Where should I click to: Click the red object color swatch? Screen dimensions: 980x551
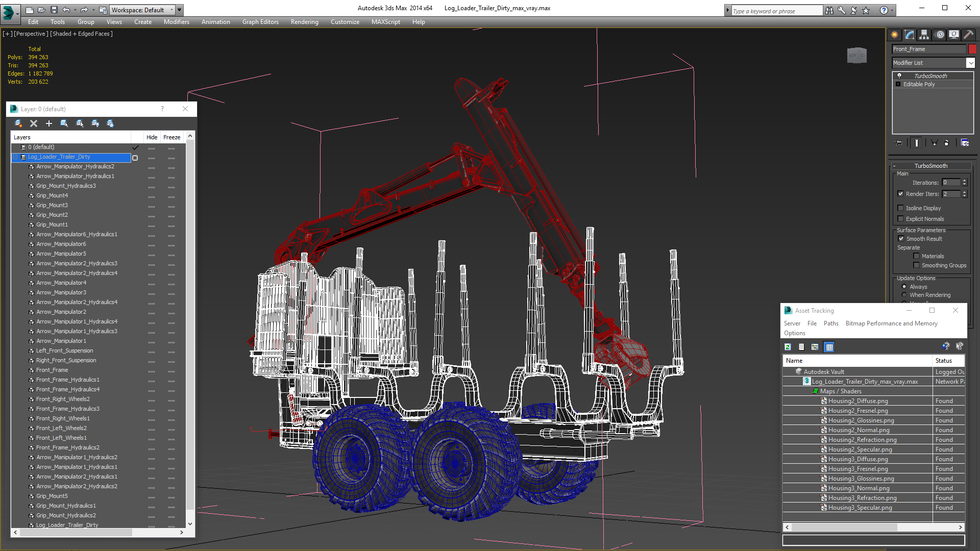[x=972, y=49]
